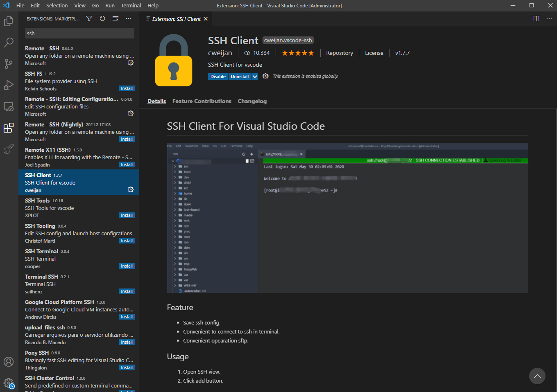Open the Edit menu

click(35, 5)
